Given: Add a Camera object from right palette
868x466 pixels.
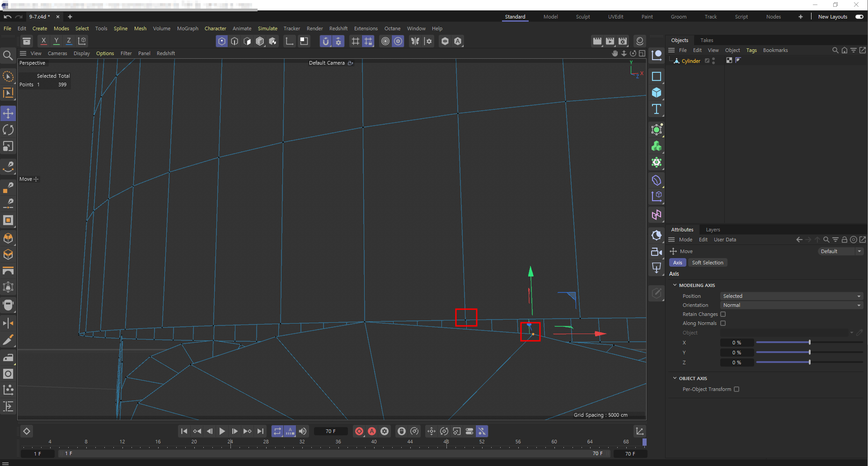Looking at the screenshot, I should pyautogui.click(x=657, y=252).
